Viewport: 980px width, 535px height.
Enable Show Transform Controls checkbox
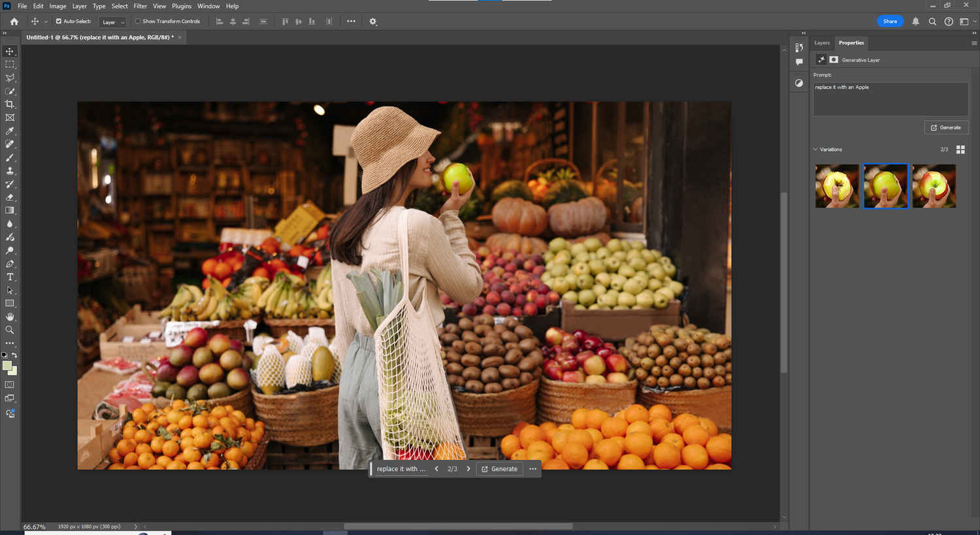coord(138,22)
